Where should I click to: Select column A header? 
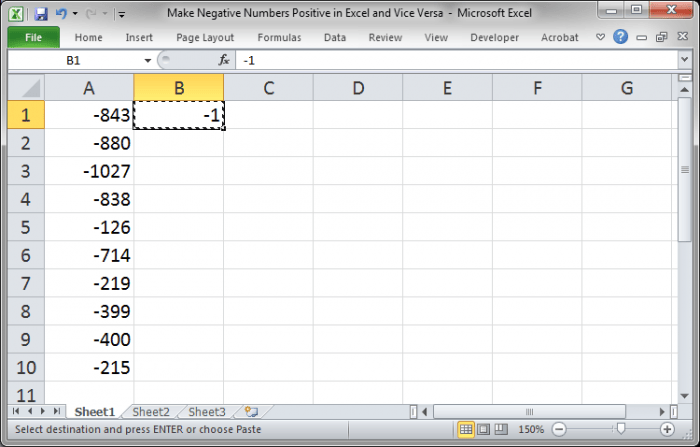coord(89,88)
